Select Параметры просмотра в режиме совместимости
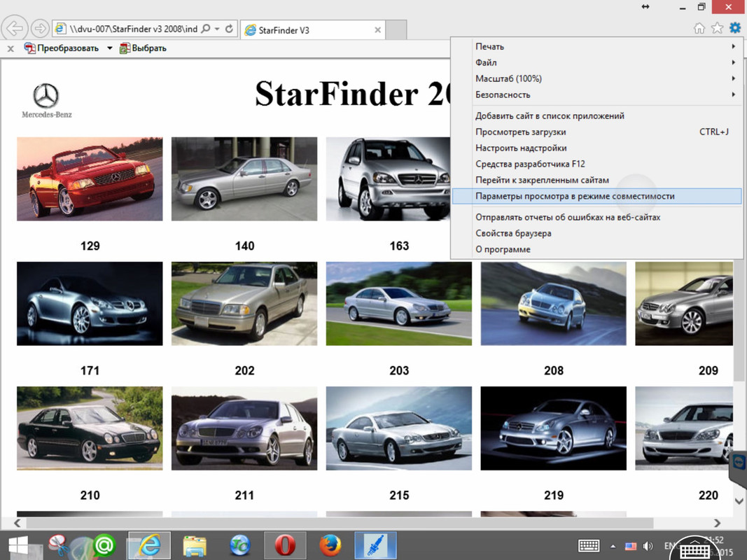The height and width of the screenshot is (560, 747). 575,196
